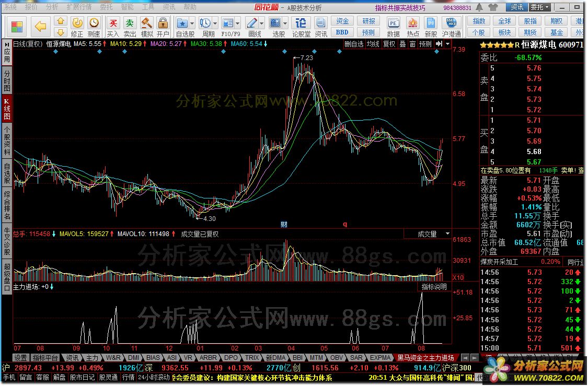Click the down arrow page icon

point(61,32)
